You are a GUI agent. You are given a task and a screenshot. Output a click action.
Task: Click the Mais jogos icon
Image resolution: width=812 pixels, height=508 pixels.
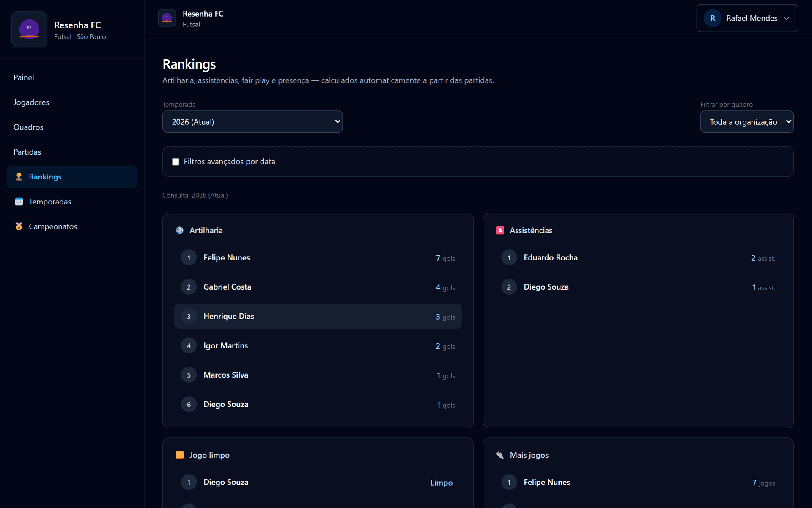[x=500, y=455]
